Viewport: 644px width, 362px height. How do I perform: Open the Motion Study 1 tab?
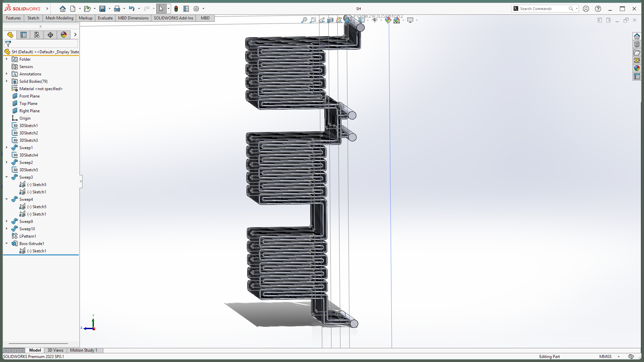[84, 350]
